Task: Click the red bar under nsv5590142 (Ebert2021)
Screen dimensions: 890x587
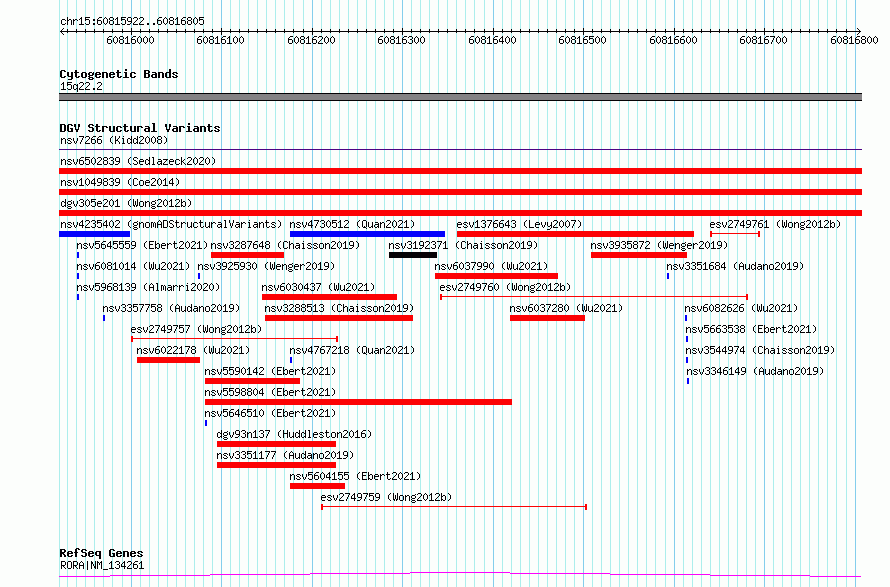Action: tap(252, 381)
